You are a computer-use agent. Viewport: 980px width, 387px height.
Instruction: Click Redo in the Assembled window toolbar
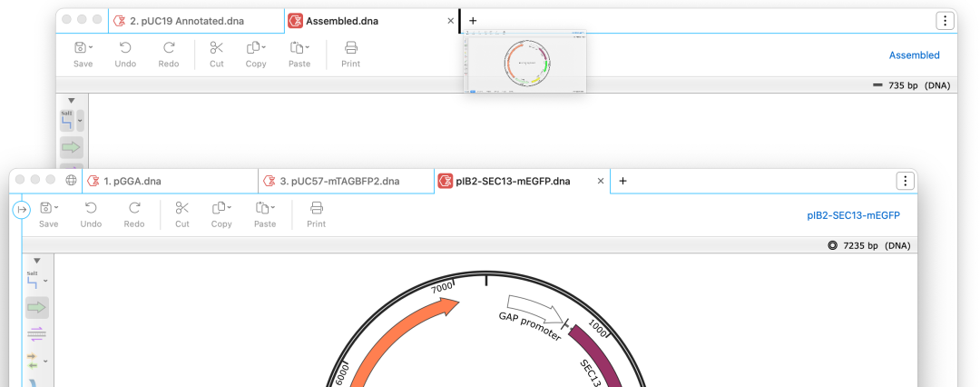tap(168, 55)
